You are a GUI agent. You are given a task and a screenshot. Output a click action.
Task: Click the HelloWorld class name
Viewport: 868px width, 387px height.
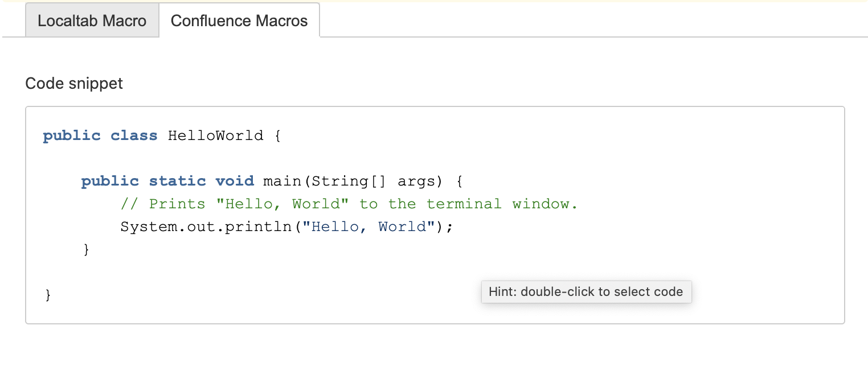215,135
